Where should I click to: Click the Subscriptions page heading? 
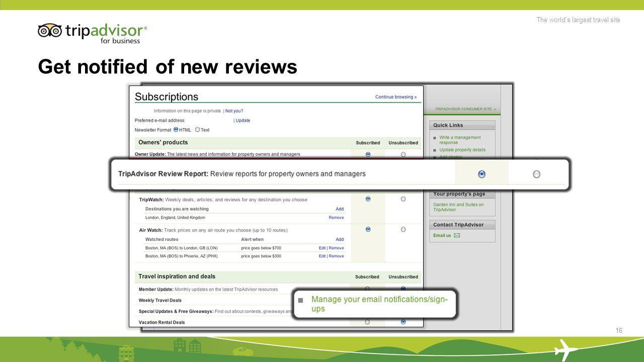(x=167, y=97)
